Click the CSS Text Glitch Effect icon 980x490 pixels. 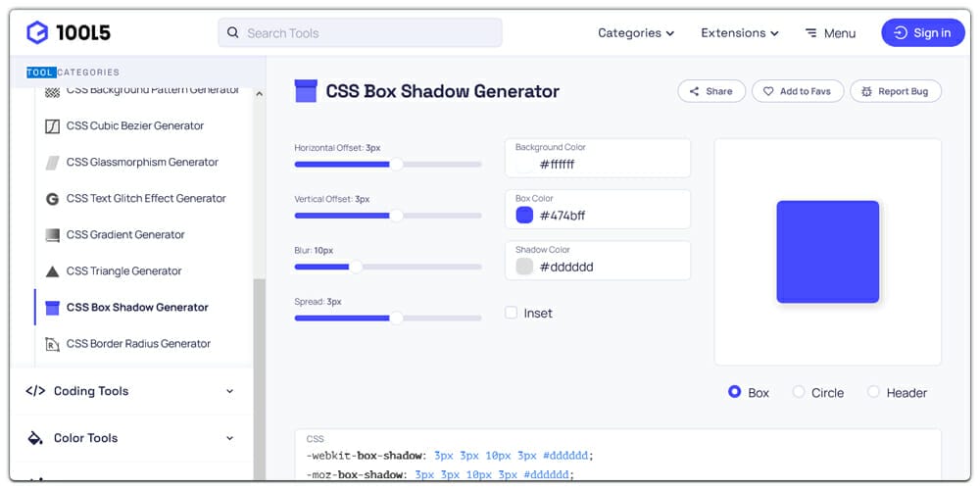53,199
